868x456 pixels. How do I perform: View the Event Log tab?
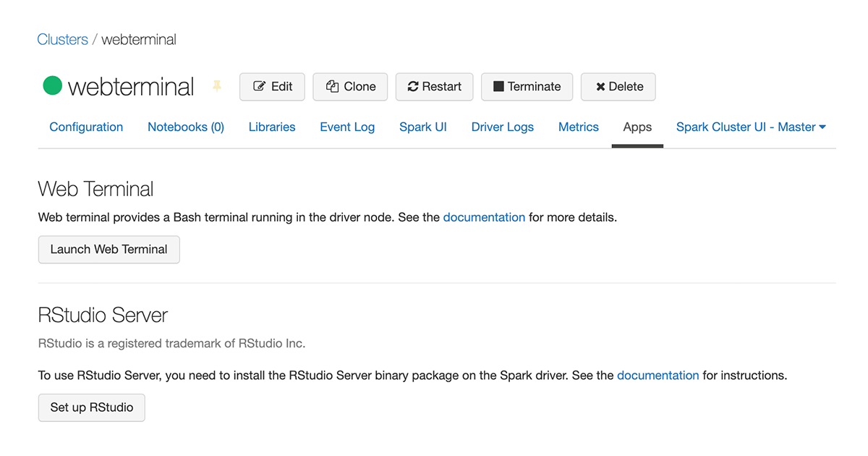tap(346, 127)
